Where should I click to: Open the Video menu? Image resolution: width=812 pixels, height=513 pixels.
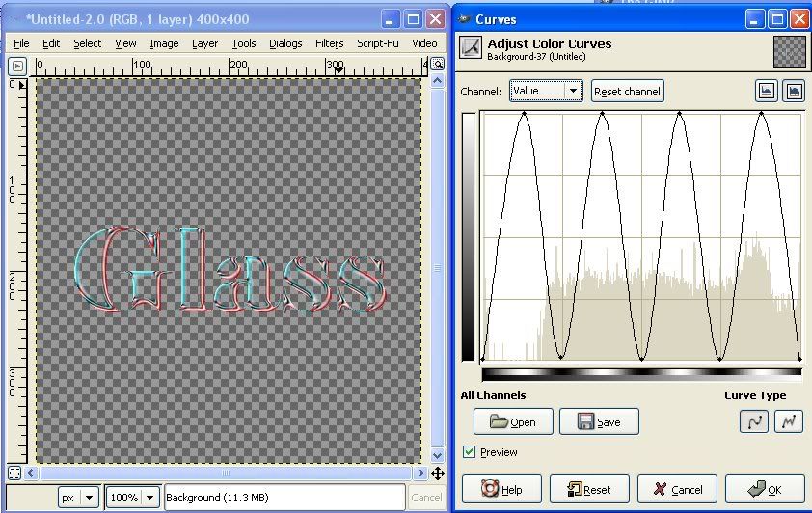[424, 43]
